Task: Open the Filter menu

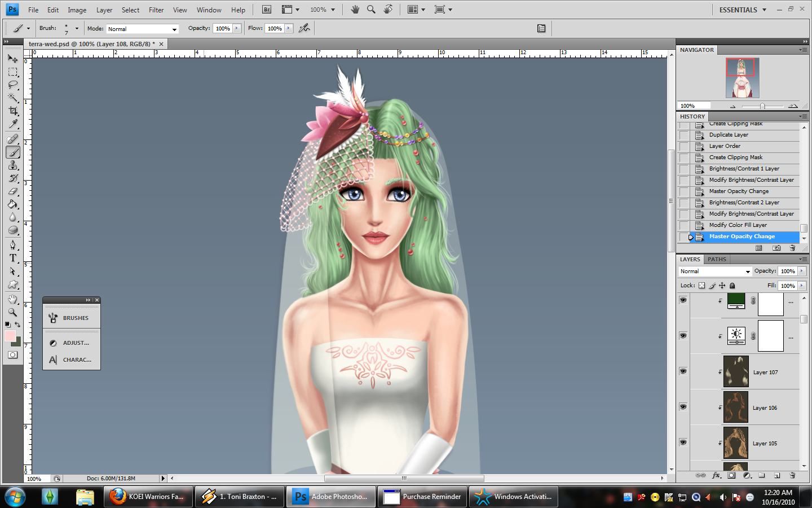Action: coord(156,10)
